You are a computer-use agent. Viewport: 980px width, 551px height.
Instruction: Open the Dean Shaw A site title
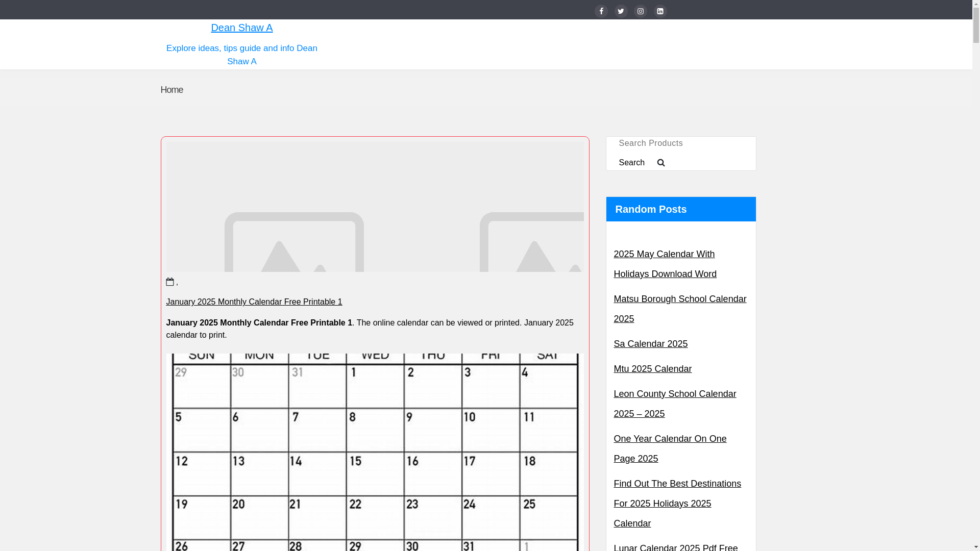point(241,28)
